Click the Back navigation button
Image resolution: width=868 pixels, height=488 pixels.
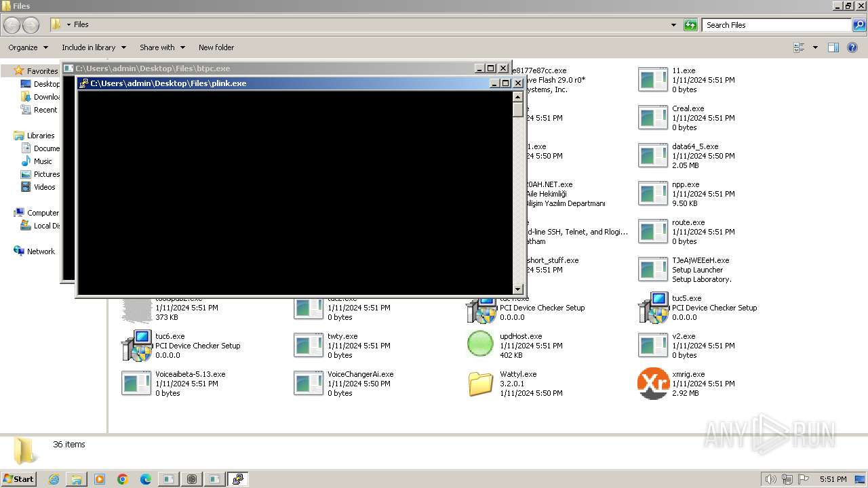point(12,25)
